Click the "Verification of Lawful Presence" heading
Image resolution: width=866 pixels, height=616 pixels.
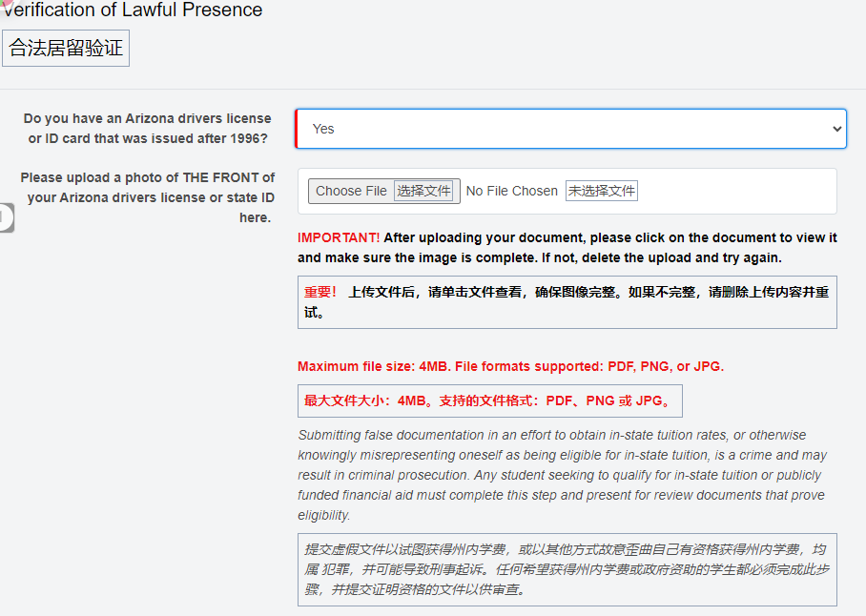pyautogui.click(x=134, y=10)
